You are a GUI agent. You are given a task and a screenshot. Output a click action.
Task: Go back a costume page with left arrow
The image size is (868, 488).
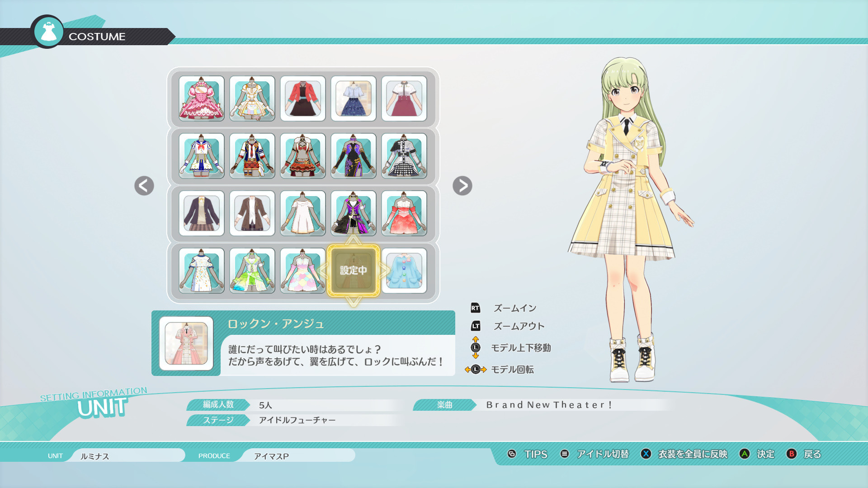[144, 186]
